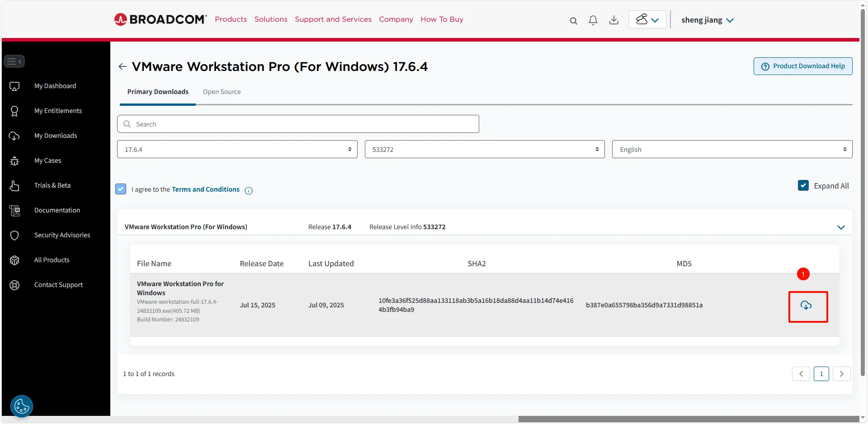Viewport: 868px width, 424px height.
Task: Open the search magnifier in the top bar
Action: coord(573,20)
